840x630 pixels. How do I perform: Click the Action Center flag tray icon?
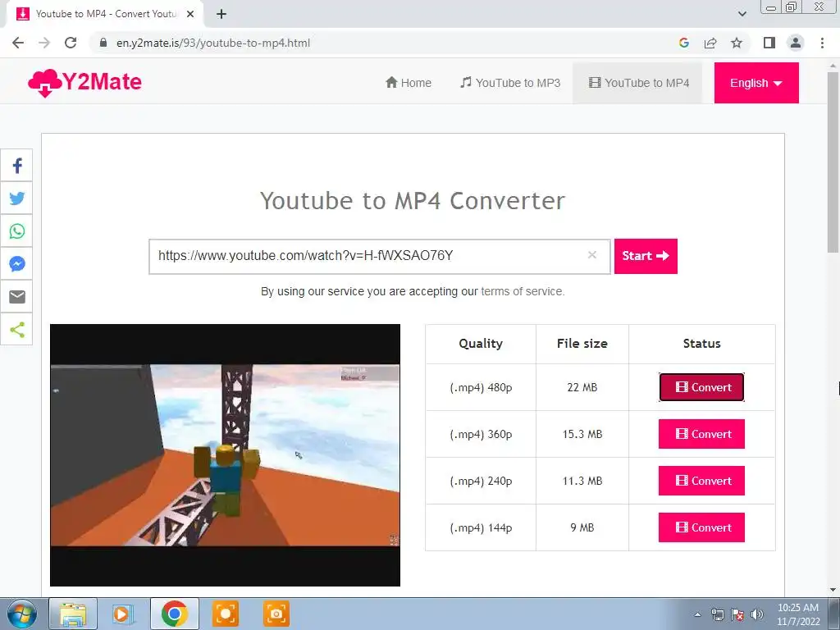[x=737, y=614]
